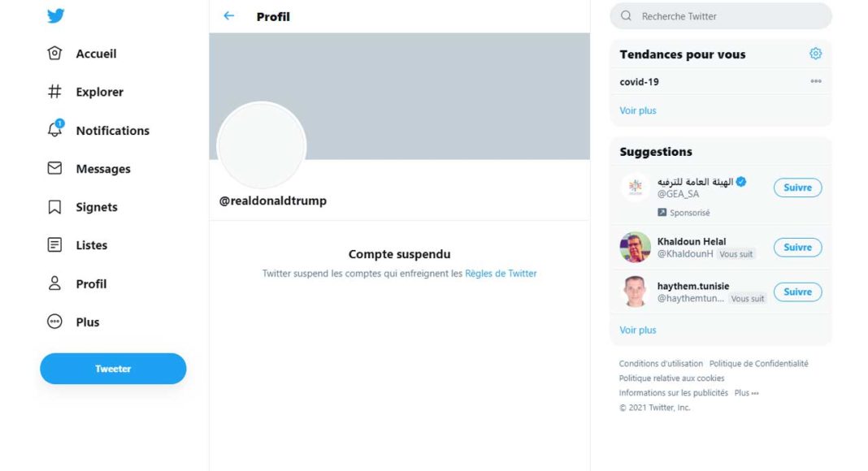Open Signets bookmark icon
This screenshot has width=868, height=471.
pyautogui.click(x=54, y=207)
